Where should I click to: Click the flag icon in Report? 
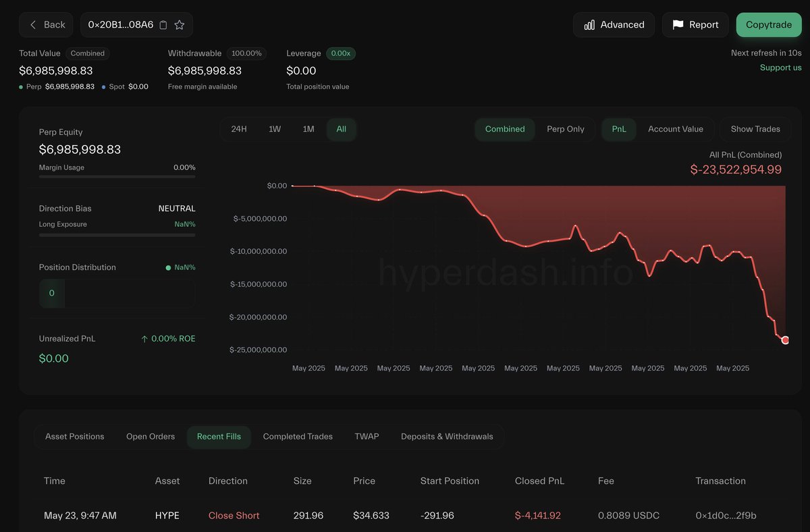tap(678, 25)
